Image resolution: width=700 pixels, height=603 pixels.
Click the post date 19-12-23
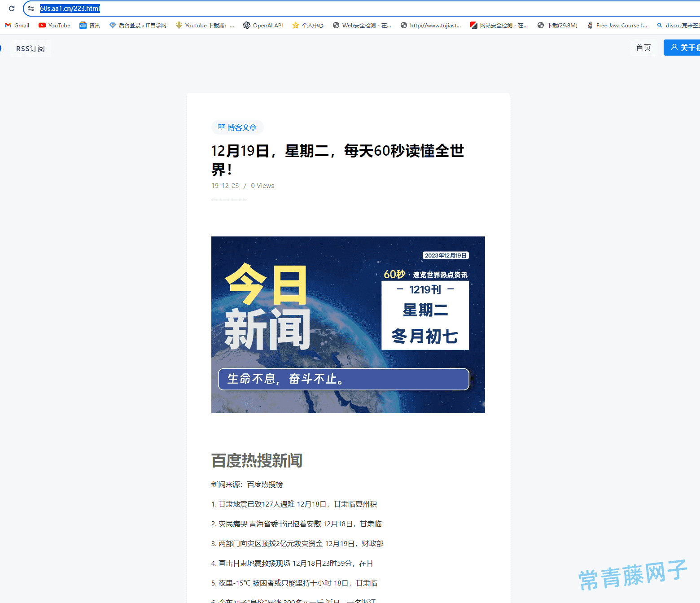225,186
